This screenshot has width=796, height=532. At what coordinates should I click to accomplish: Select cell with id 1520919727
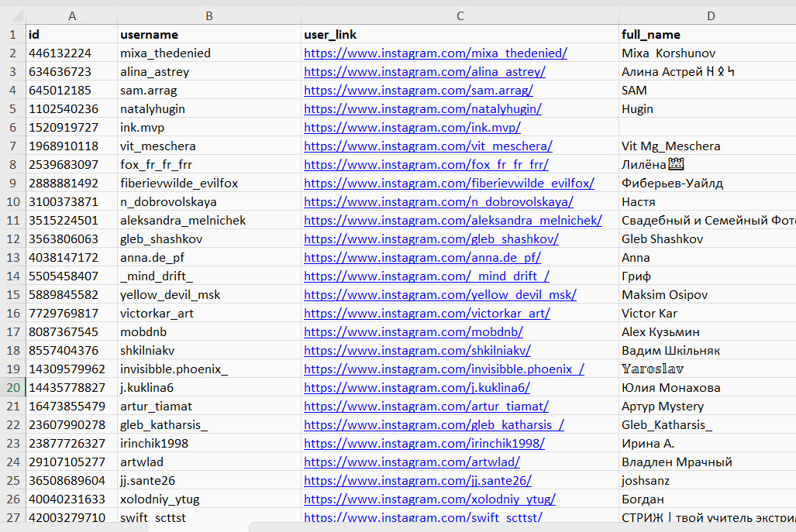point(71,127)
